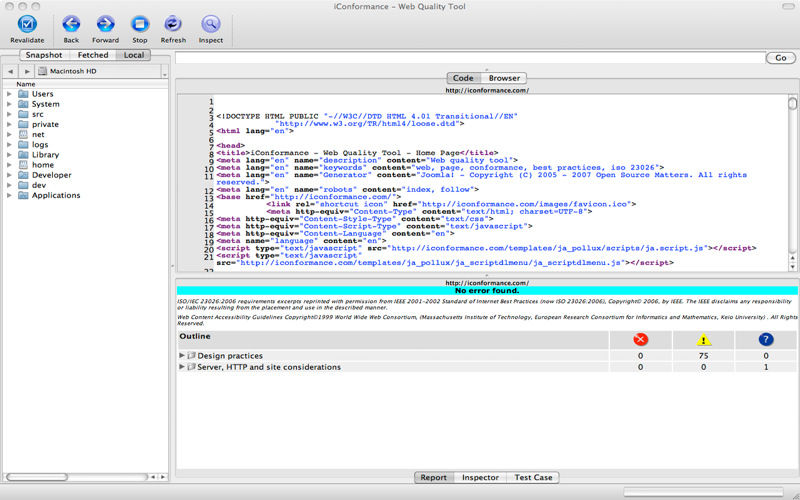The width and height of the screenshot is (800, 500).
Task: Expand the Developer folder disclosure triangle
Action: click(x=9, y=175)
